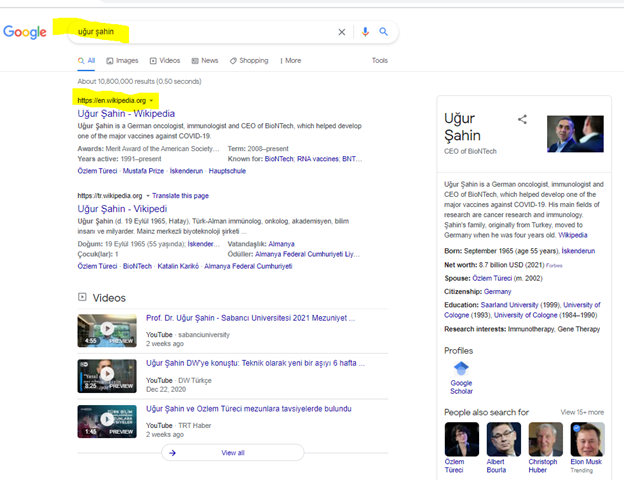Open the News tab
This screenshot has height=480, width=624.
[x=205, y=60]
